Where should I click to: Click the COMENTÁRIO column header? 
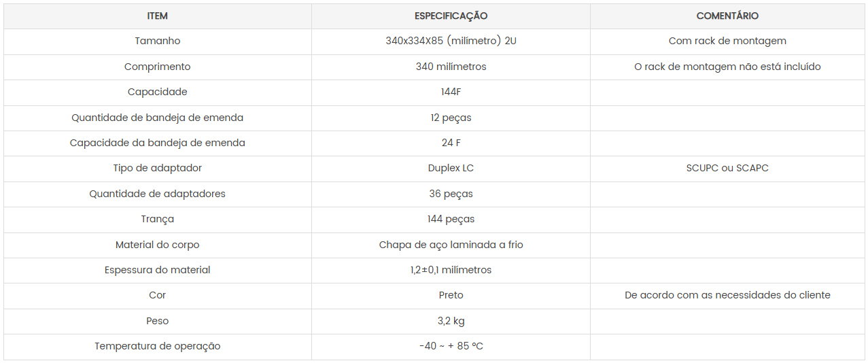[727, 16]
